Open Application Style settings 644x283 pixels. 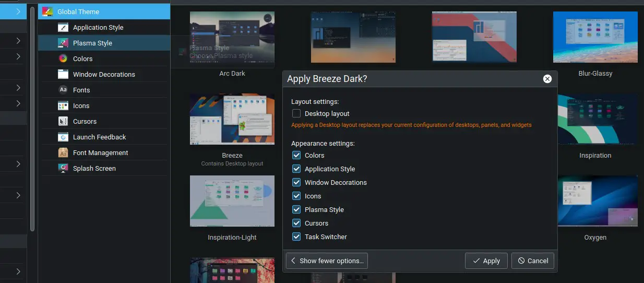(104, 27)
